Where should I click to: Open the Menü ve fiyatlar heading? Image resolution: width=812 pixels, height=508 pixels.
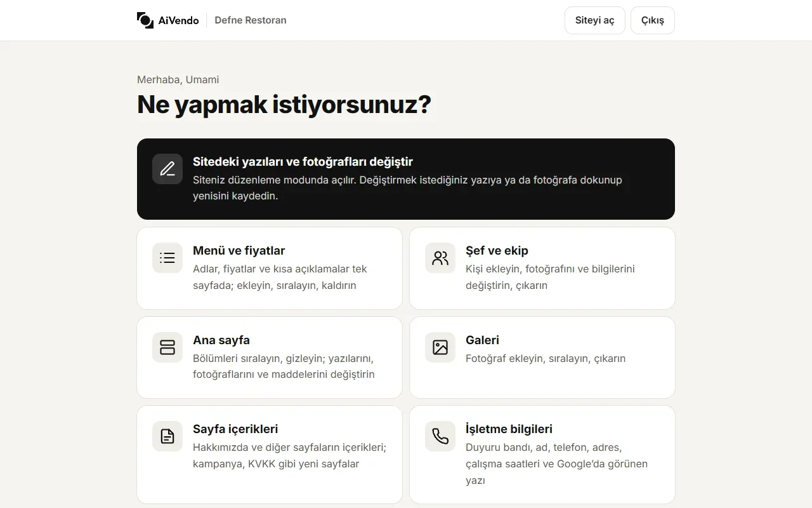pos(239,251)
